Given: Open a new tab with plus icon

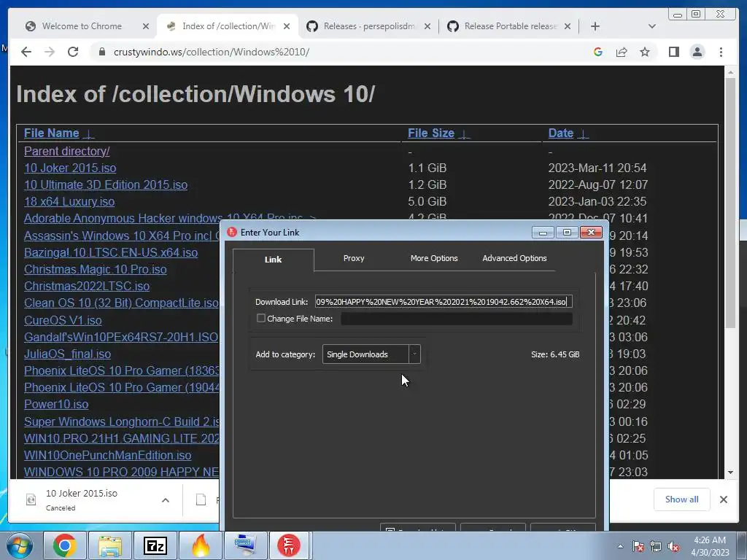Looking at the screenshot, I should 595,26.
